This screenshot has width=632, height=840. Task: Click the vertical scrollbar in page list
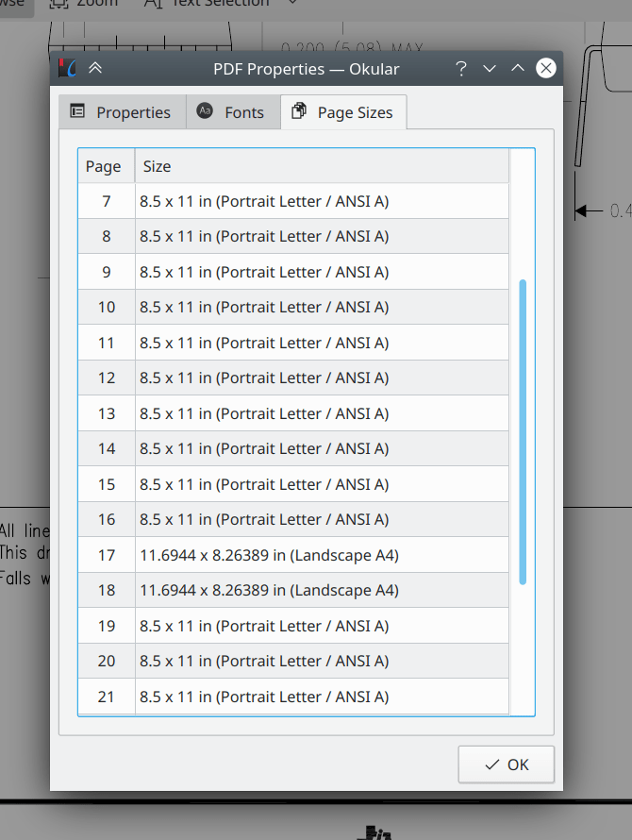(523, 431)
